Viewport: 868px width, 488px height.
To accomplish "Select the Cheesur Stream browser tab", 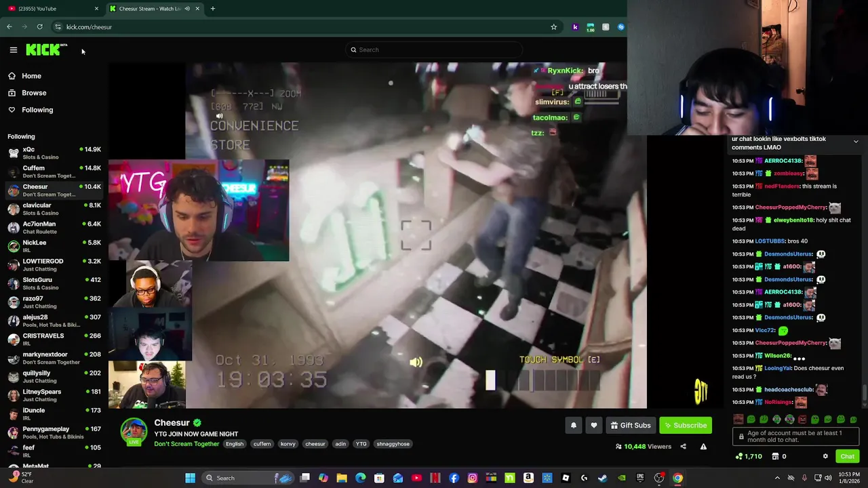I will (x=155, y=9).
